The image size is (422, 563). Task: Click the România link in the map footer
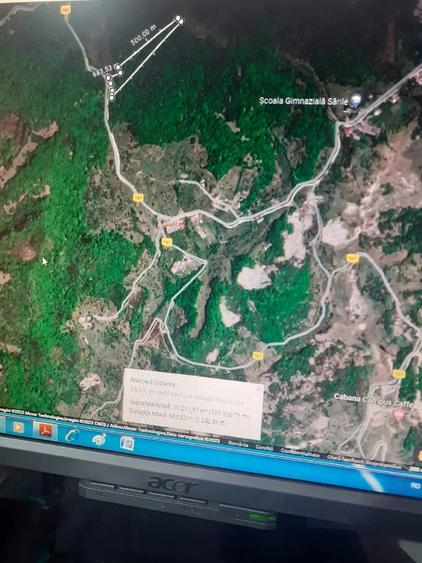(238, 444)
